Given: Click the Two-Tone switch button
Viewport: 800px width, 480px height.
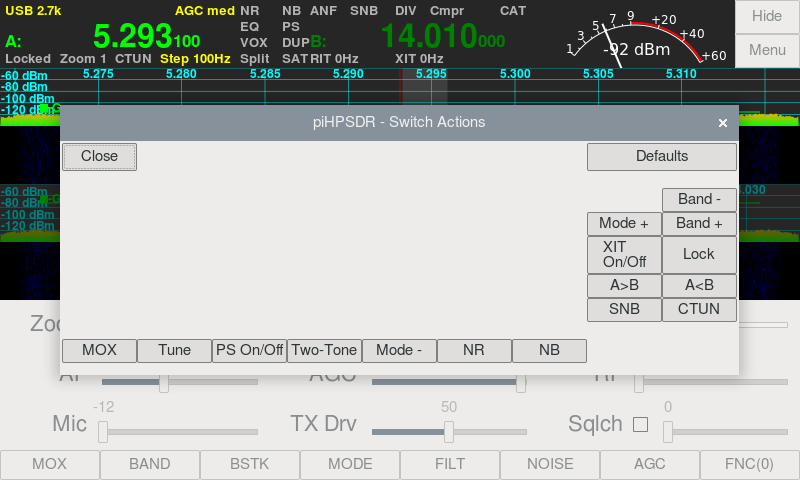Looking at the screenshot, I should click(x=324, y=350).
